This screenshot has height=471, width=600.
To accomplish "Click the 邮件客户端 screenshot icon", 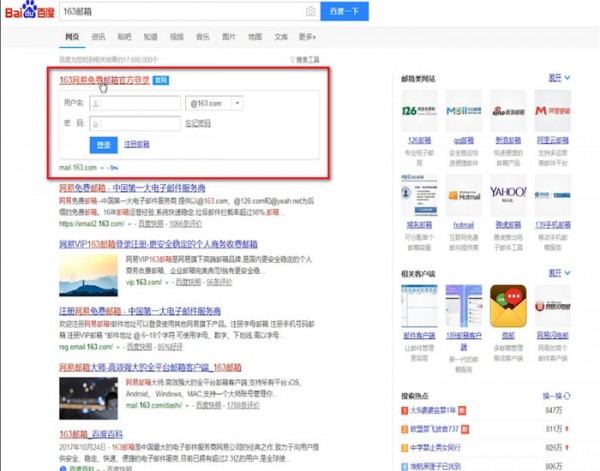I will (x=419, y=306).
